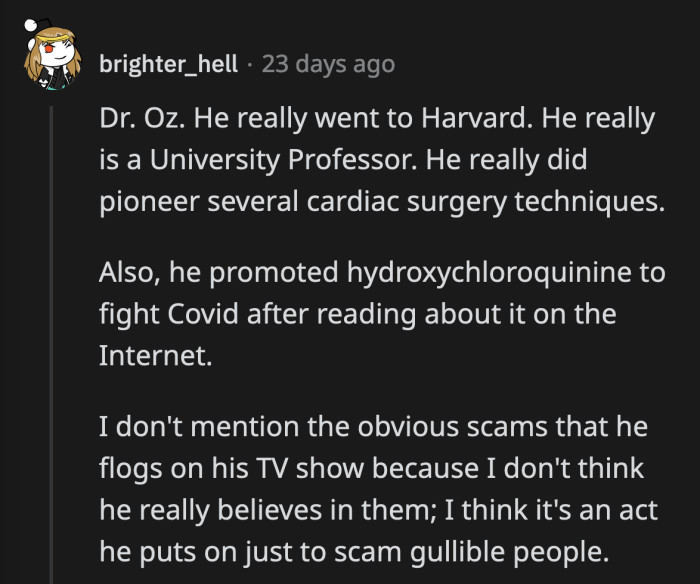The image size is (700, 584).
Task: Click the paragraph starting with 'Dr. Oz'
Action: point(380,160)
